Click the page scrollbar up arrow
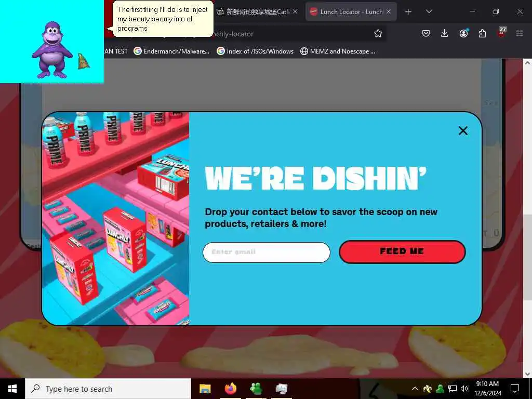 coord(528,62)
